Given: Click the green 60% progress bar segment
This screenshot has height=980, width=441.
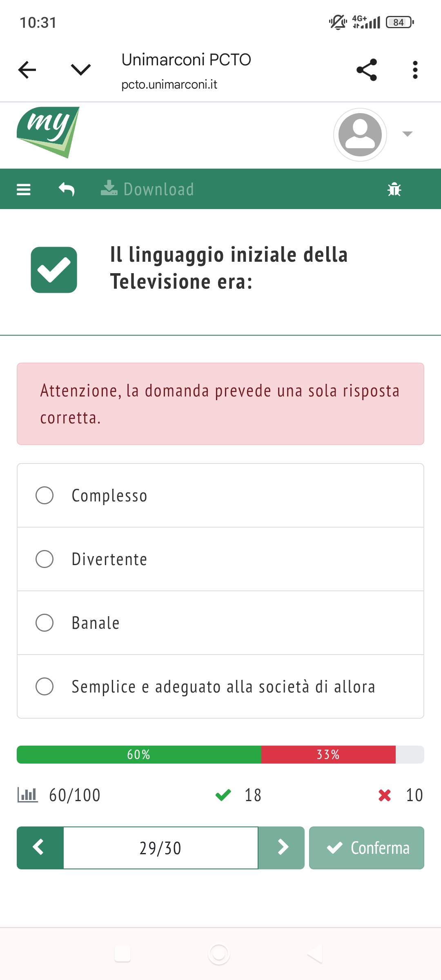Looking at the screenshot, I should 139,754.
